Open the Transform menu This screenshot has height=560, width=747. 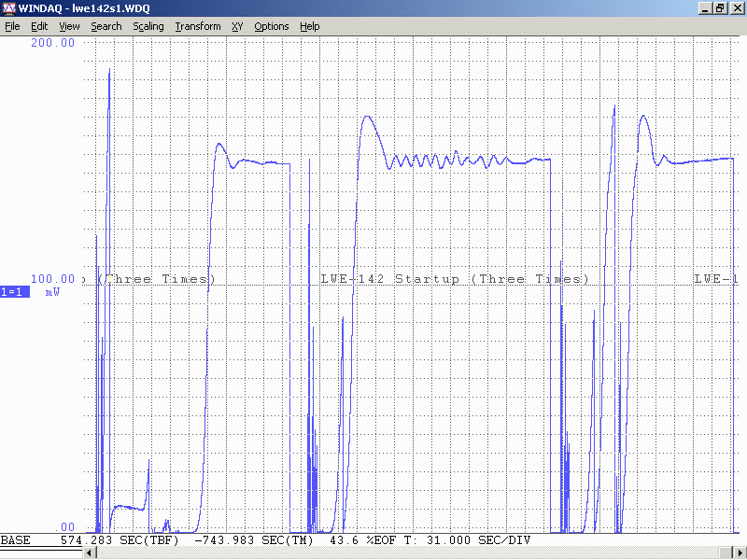pyautogui.click(x=198, y=26)
